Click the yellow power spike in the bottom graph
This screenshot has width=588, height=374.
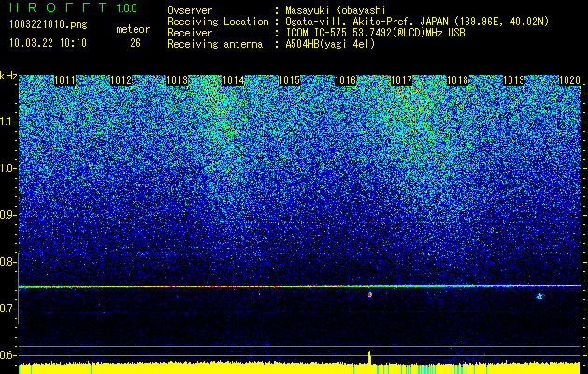369,357
